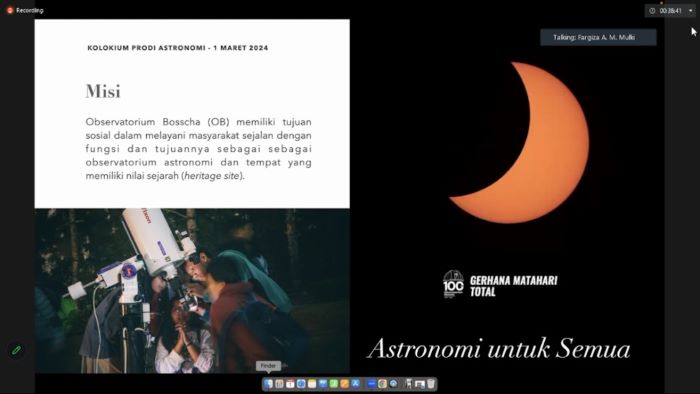Viewport: 700px width, 394px height.
Task: Open the Zoom app in the dock
Action: (371, 384)
